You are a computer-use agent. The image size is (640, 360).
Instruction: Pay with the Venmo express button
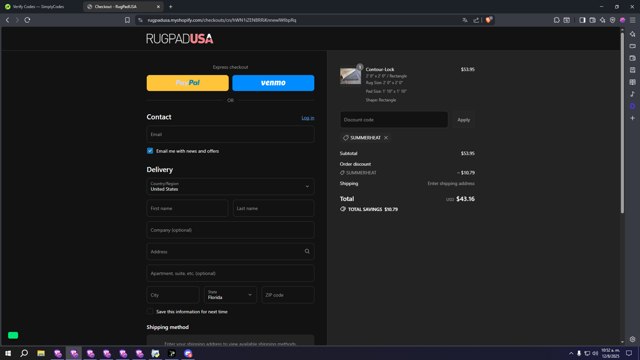(x=273, y=83)
